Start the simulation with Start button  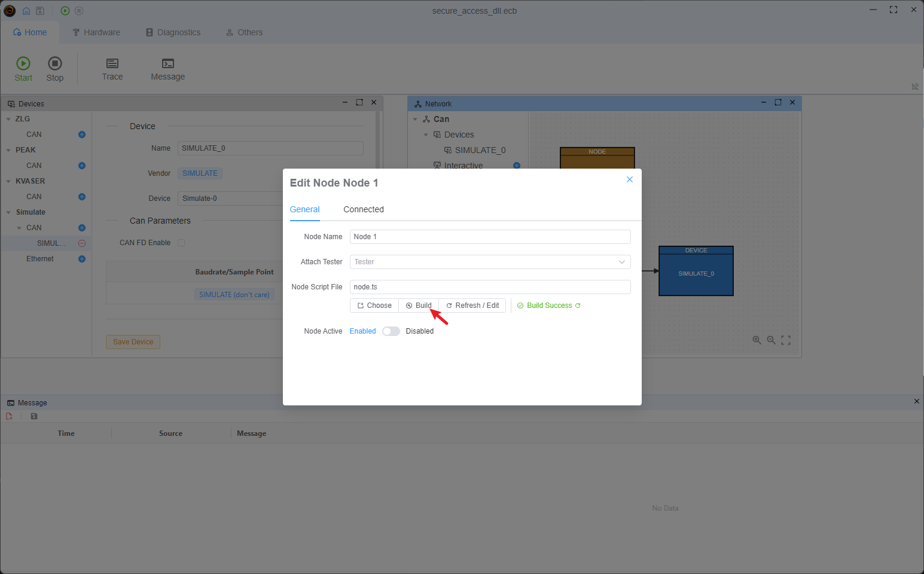[x=23, y=69]
